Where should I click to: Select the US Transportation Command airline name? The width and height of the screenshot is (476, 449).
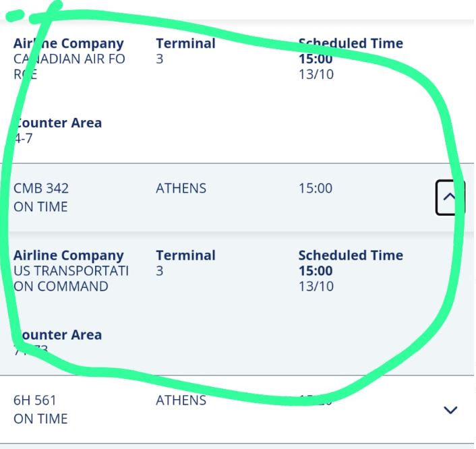point(71,278)
